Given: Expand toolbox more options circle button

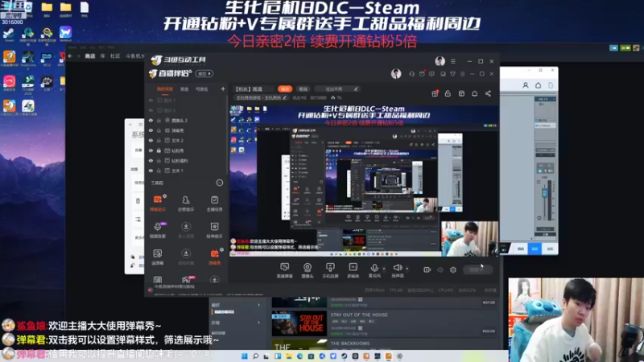Looking at the screenshot, I should click(x=220, y=183).
